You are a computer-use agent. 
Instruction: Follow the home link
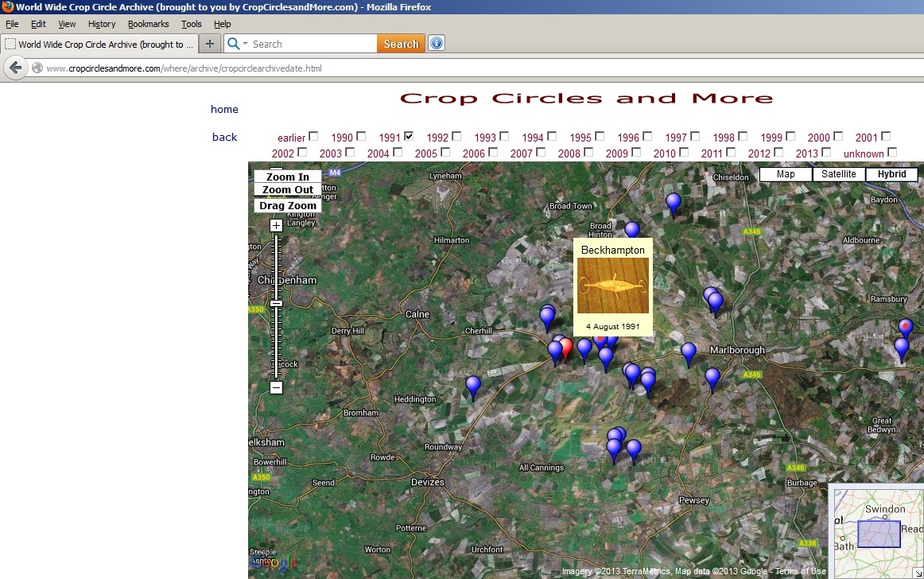click(x=224, y=109)
